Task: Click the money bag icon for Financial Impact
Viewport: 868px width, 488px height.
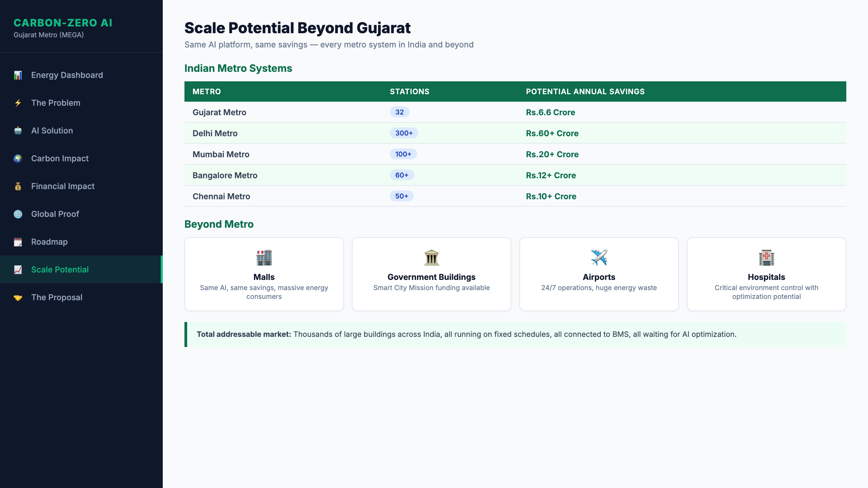Action: [x=18, y=186]
